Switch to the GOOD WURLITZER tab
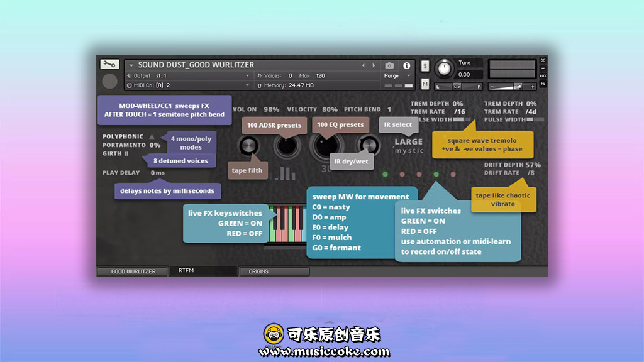Viewport: 644px width, 362px height. point(133,271)
